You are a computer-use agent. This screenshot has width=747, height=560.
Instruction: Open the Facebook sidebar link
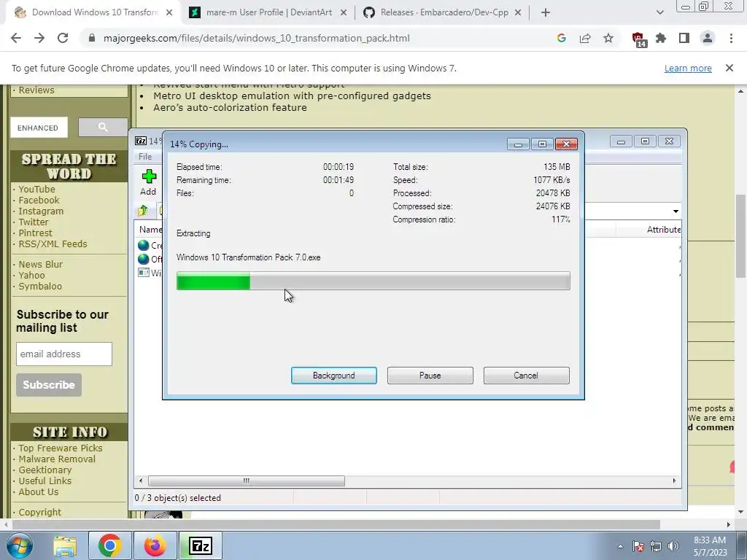click(x=39, y=200)
